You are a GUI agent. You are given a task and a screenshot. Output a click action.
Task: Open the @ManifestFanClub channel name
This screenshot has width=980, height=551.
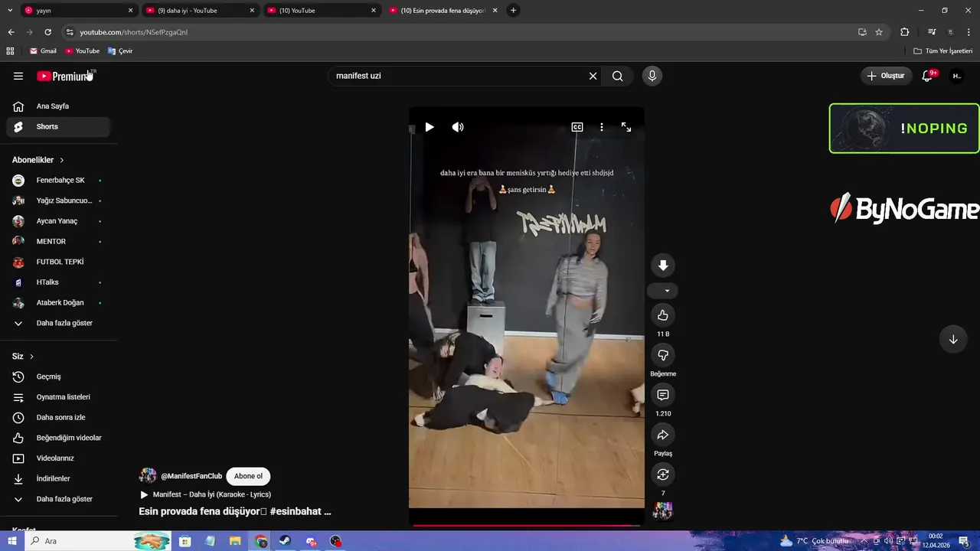(191, 476)
